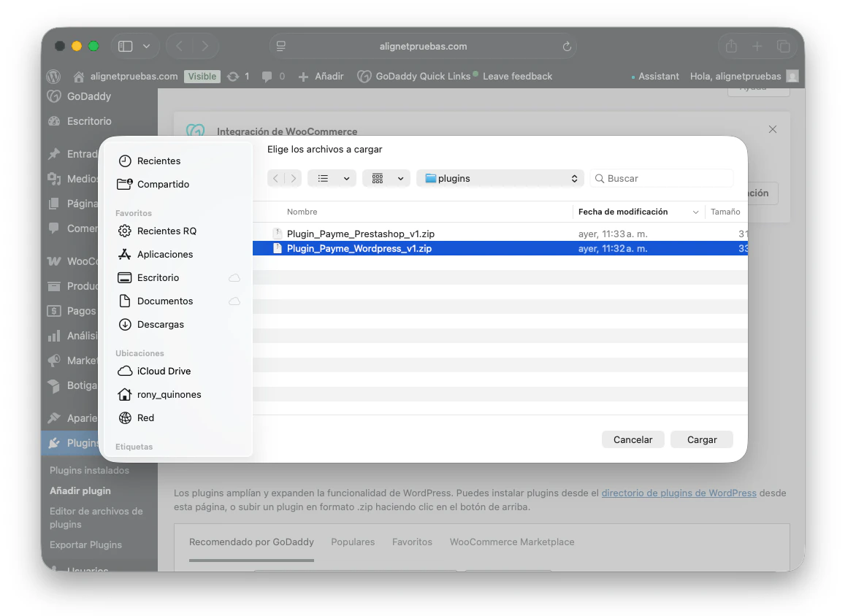Open Escritorio in the dialog sidebar

(148, 278)
